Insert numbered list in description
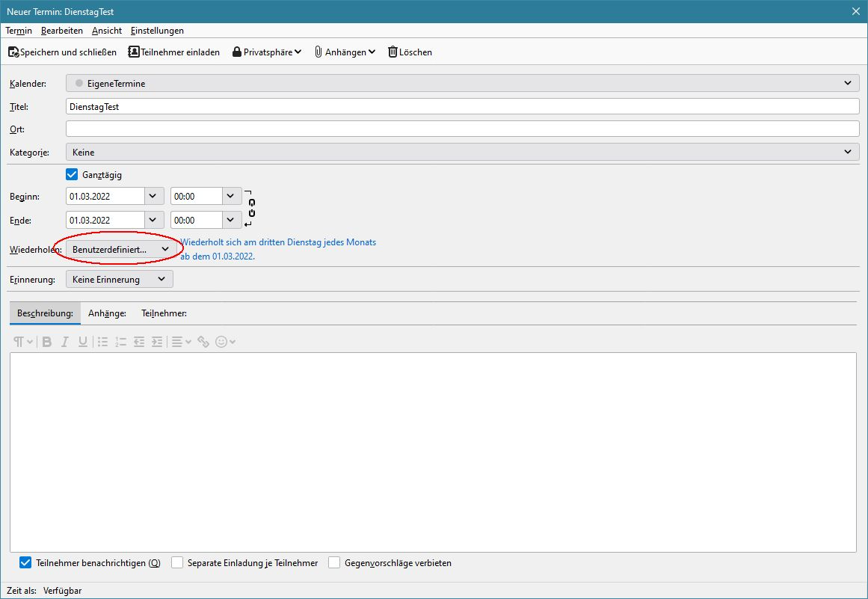The width and height of the screenshot is (868, 599). tap(120, 342)
